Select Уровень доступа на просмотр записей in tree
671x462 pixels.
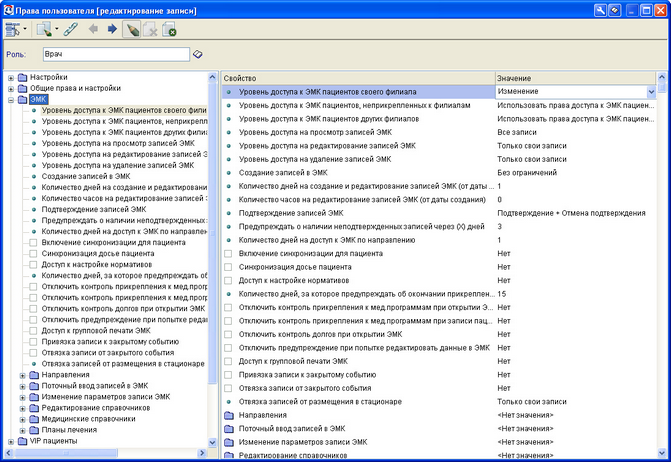click(x=118, y=143)
